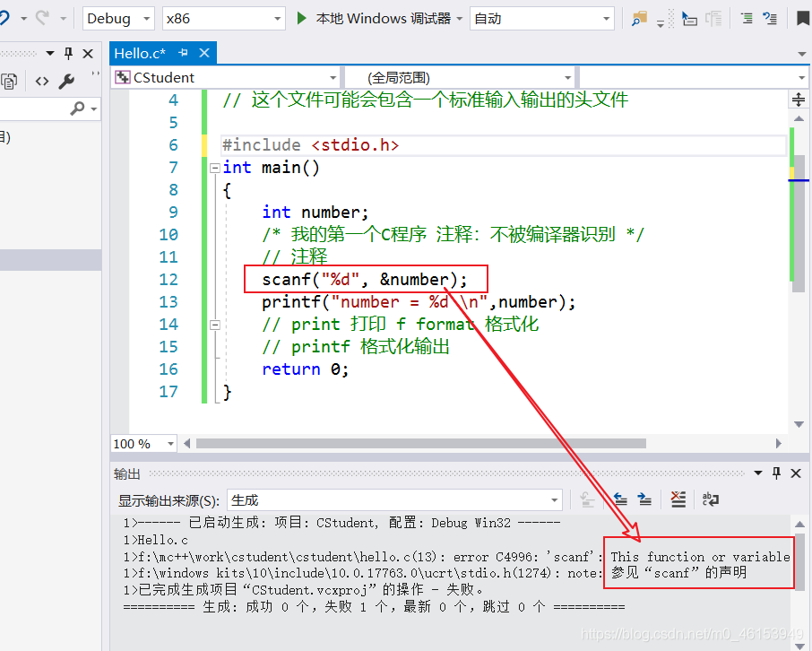Click the return 0; statement
This screenshot has height=651, width=812.
click(306, 369)
